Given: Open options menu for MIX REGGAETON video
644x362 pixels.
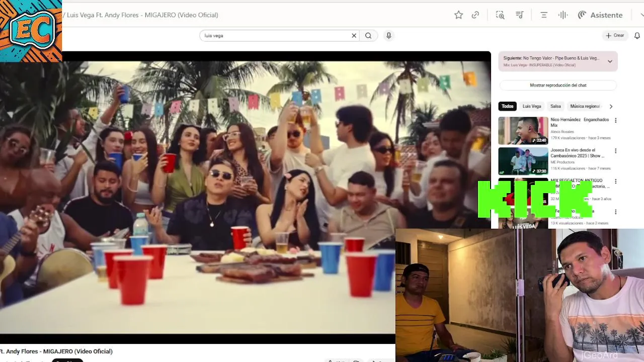Looking at the screenshot, I should (615, 182).
